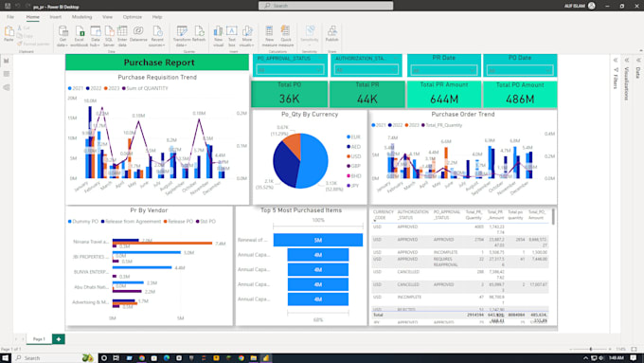This screenshot has height=363, width=644.
Task: Select the Total PO 36K card
Action: [x=290, y=94]
